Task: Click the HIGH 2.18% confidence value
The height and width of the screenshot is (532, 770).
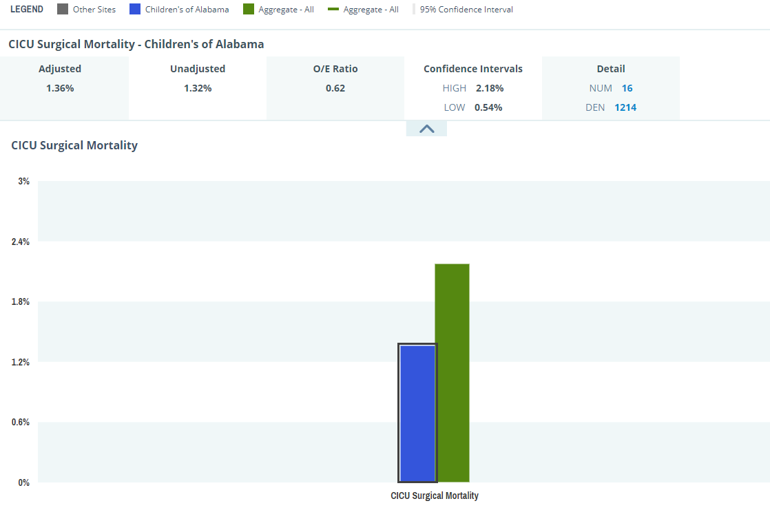Action: coord(489,88)
